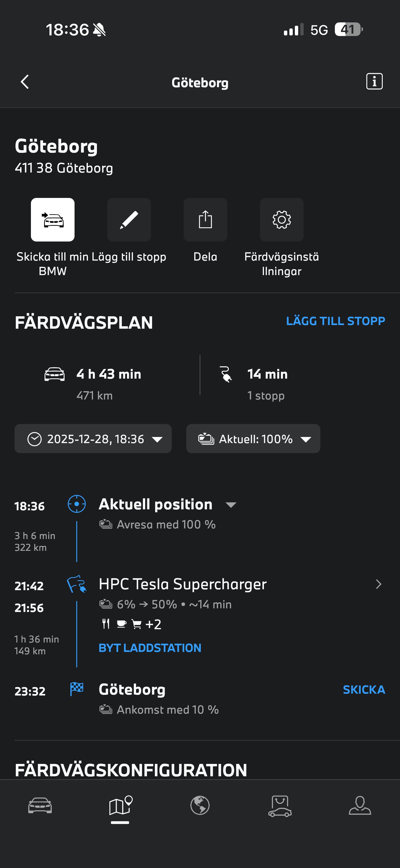The width and height of the screenshot is (400, 868).
Task: Open route settings gear icon
Action: (282, 220)
